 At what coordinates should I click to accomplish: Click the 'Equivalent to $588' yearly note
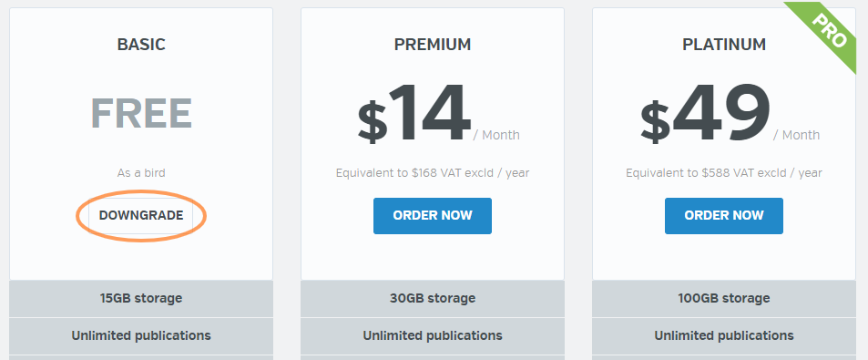click(723, 173)
